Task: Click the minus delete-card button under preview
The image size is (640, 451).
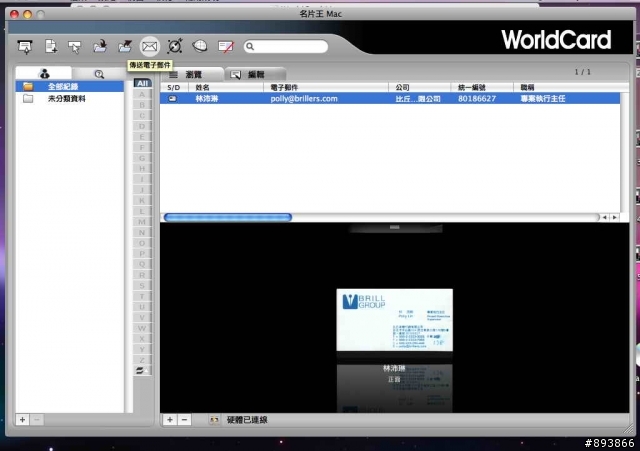Action: pyautogui.click(x=184, y=420)
